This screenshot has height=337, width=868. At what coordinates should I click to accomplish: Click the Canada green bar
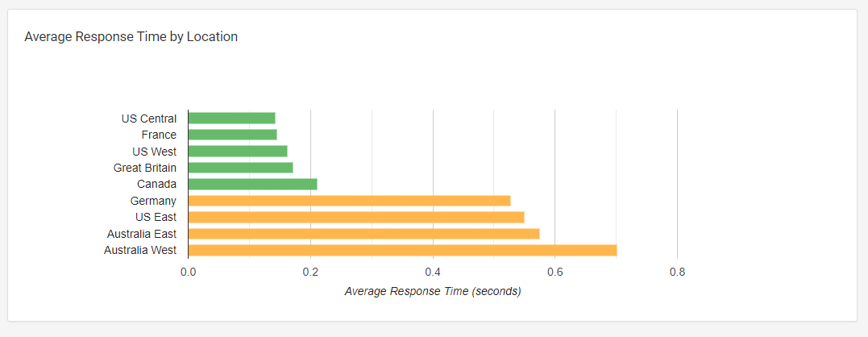coord(253,184)
